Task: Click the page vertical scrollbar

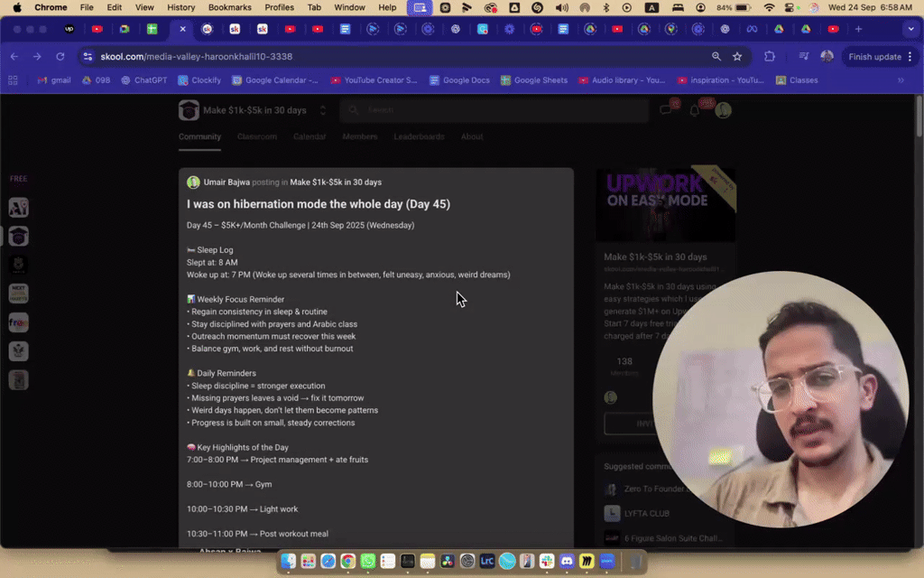Action: click(919, 118)
